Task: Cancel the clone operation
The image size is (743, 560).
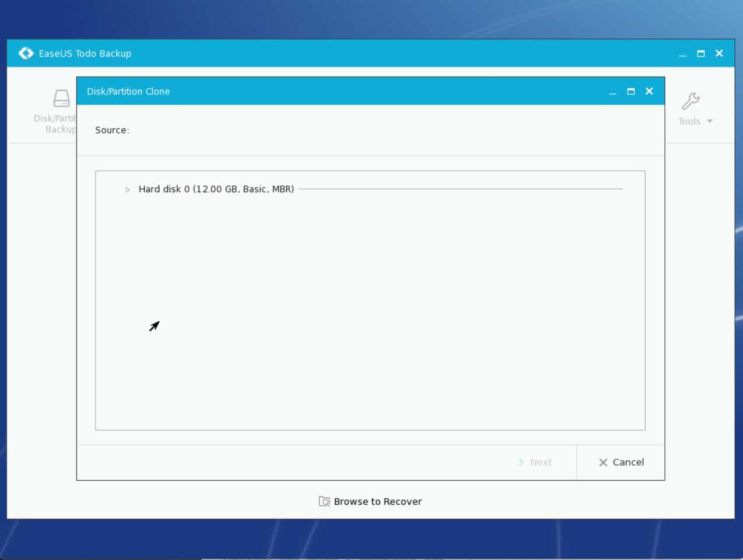Action: (621, 462)
